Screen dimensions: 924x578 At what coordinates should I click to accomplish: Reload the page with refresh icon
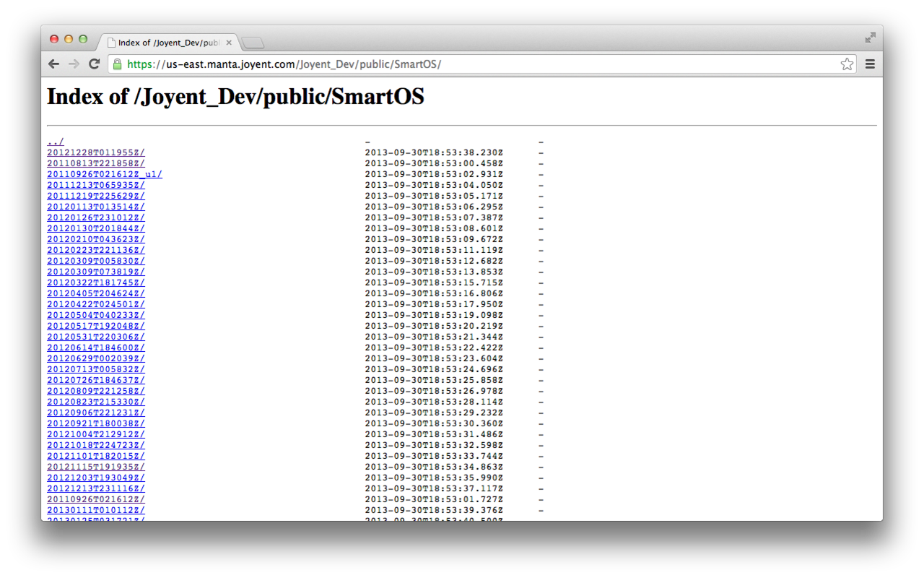(x=94, y=64)
